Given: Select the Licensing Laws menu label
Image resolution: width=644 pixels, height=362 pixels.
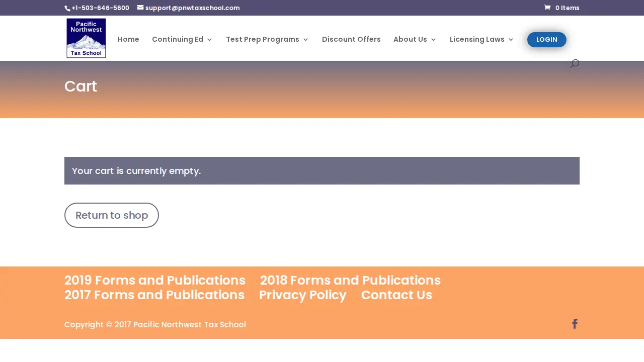Looking at the screenshot, I should click(477, 39).
